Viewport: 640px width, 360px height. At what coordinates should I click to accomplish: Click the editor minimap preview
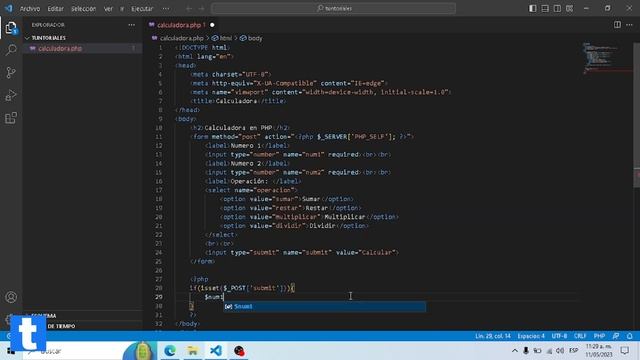[607, 58]
